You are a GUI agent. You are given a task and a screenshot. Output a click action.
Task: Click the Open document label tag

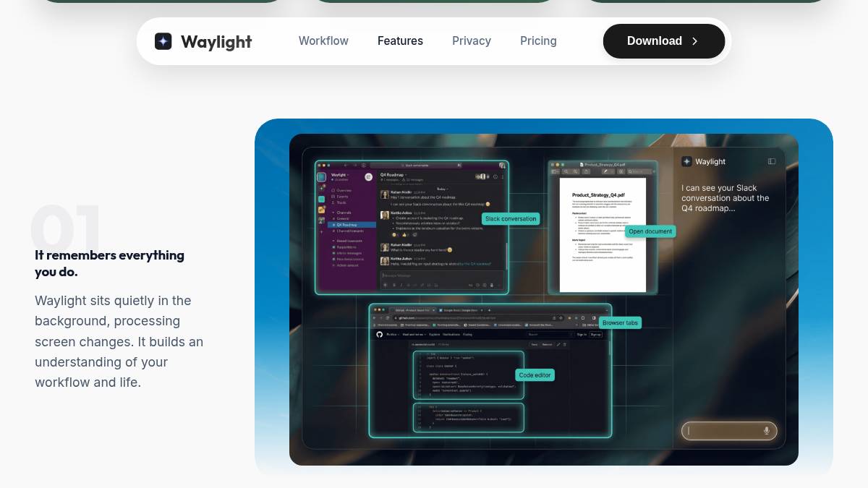[650, 231]
